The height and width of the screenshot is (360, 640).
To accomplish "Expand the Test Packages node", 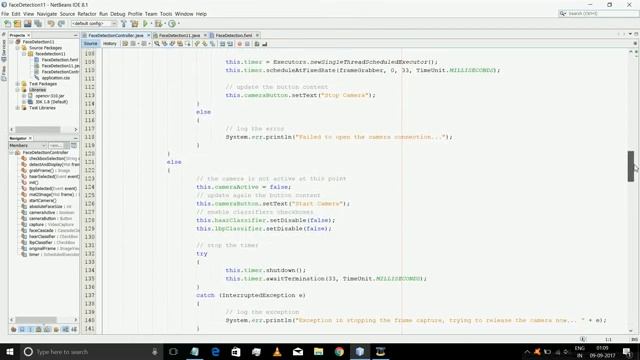I will [x=18, y=84].
